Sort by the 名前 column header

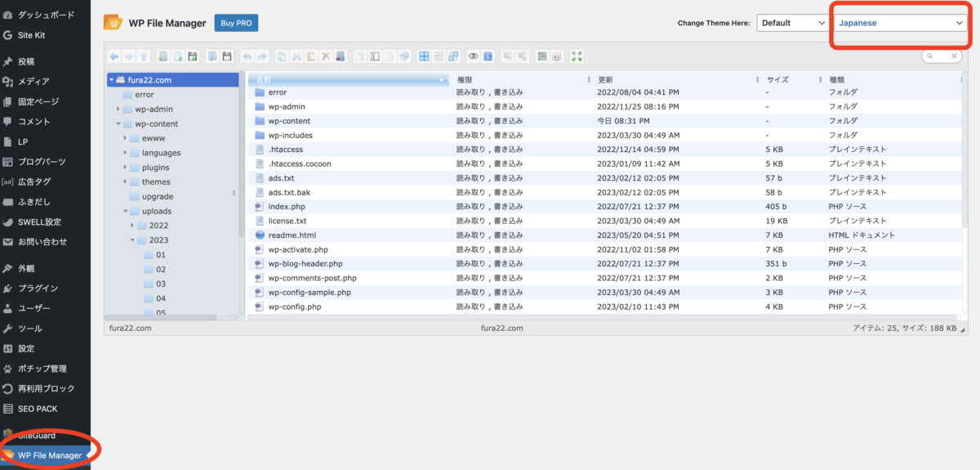(x=348, y=79)
